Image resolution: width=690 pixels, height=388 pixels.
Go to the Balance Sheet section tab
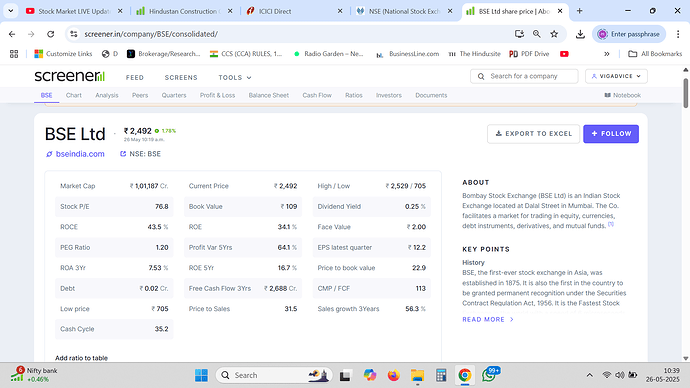[268, 95]
